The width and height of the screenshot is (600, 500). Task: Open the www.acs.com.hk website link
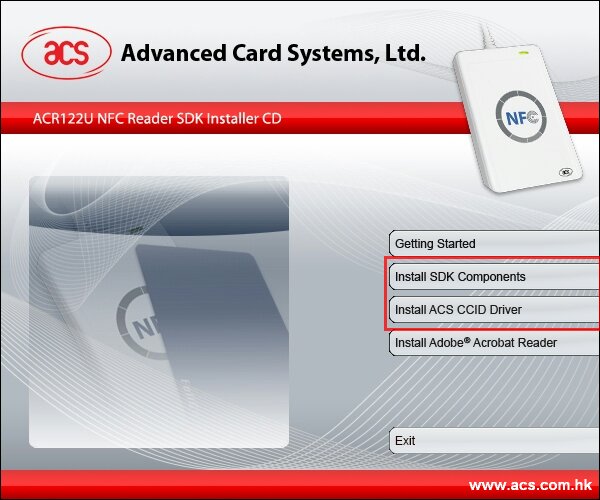[x=530, y=485]
